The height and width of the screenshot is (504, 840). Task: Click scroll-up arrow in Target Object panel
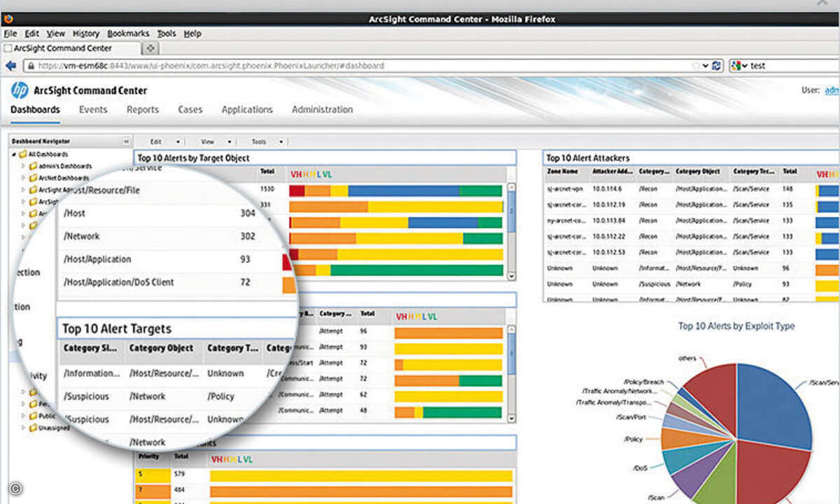point(512,188)
